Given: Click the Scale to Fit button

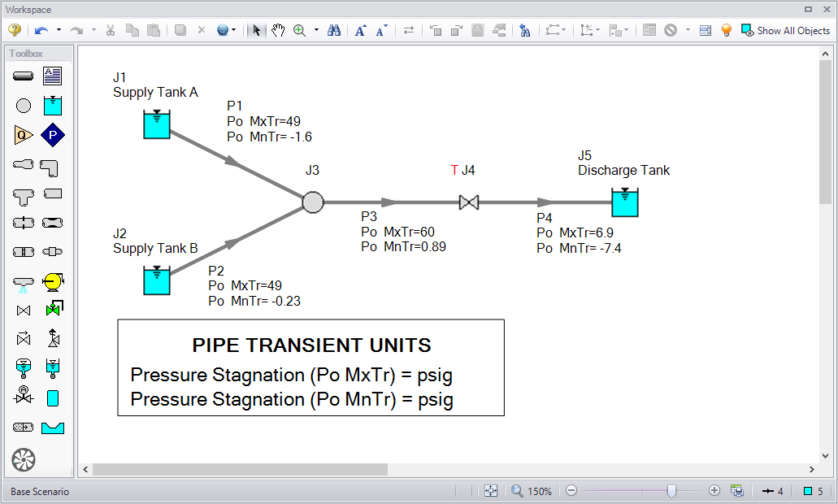Looking at the screenshot, I should pos(491,490).
